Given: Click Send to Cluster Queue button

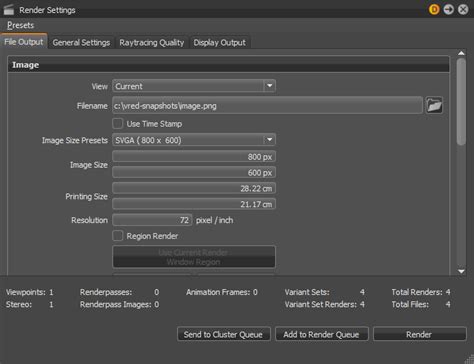Looking at the screenshot, I should point(223,334).
